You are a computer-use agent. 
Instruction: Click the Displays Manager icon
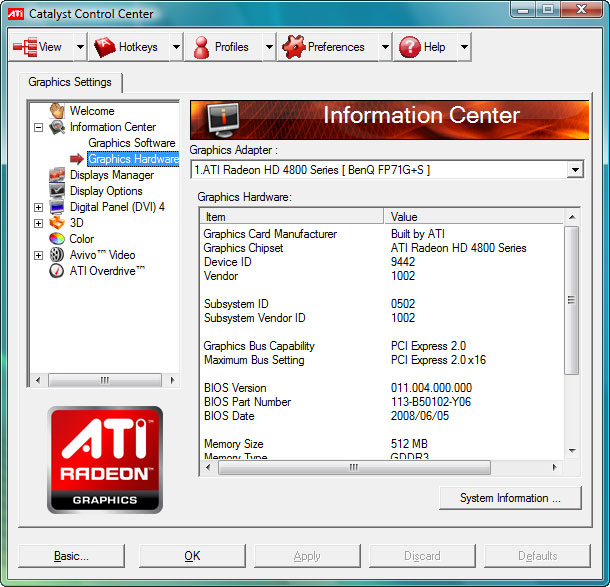tap(57, 175)
